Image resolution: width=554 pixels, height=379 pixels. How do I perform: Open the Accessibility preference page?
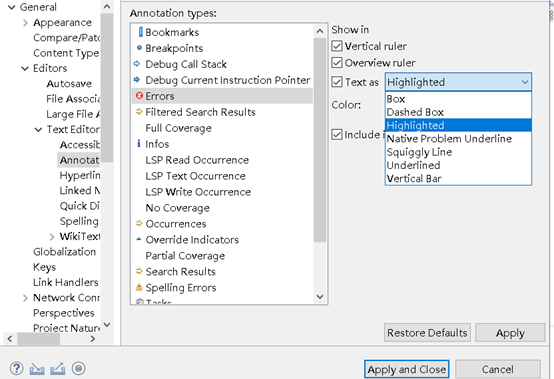(x=79, y=144)
